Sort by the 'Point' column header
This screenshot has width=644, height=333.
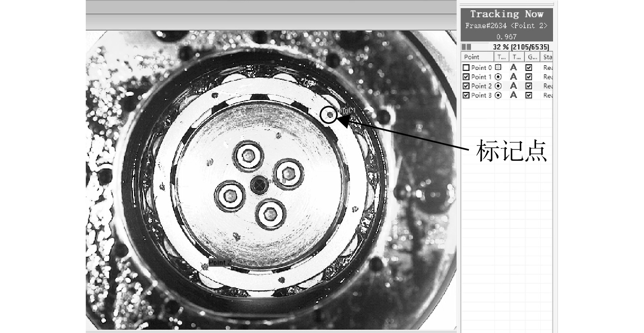pyautogui.click(x=478, y=57)
